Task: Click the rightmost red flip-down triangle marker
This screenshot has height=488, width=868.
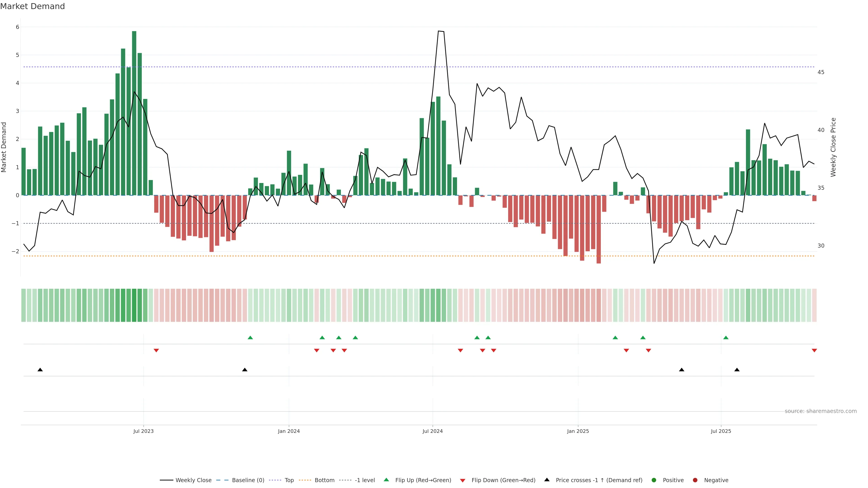Action: (814, 351)
